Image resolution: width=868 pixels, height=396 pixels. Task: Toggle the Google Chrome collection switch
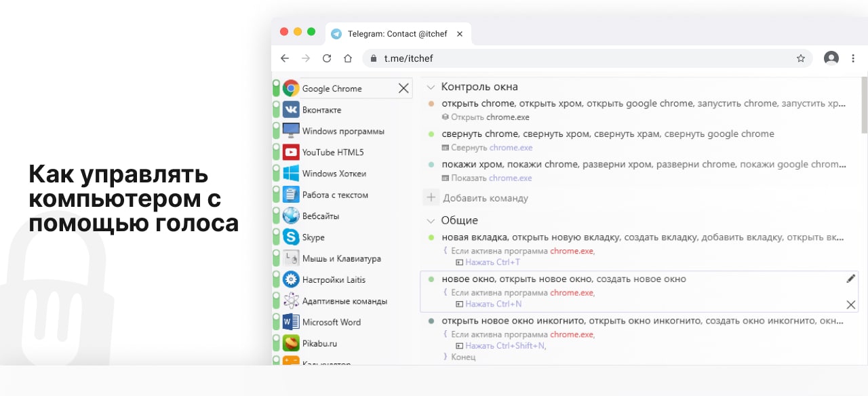click(x=276, y=88)
